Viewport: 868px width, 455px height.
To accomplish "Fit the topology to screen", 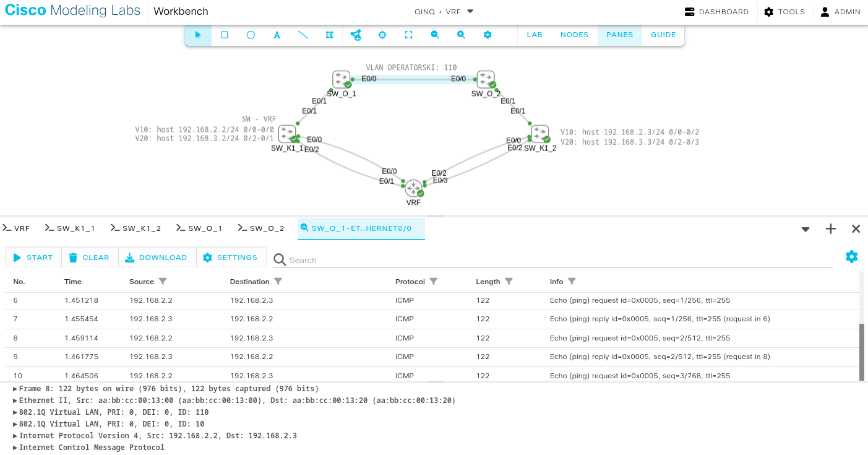I will [x=408, y=35].
